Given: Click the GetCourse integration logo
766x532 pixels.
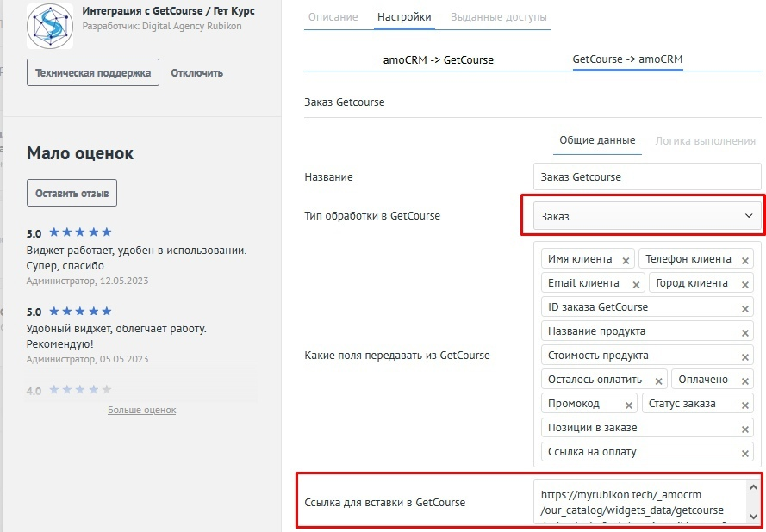Looking at the screenshot, I should coord(49,26).
